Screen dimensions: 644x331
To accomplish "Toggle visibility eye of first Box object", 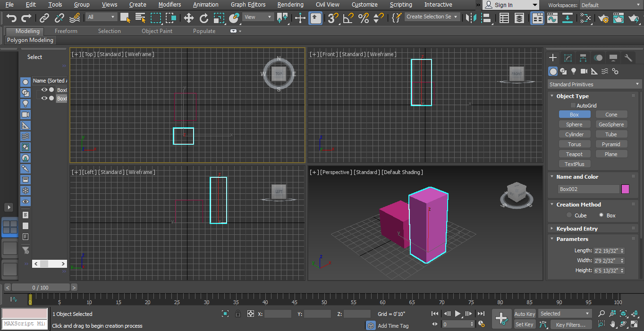I will [44, 90].
